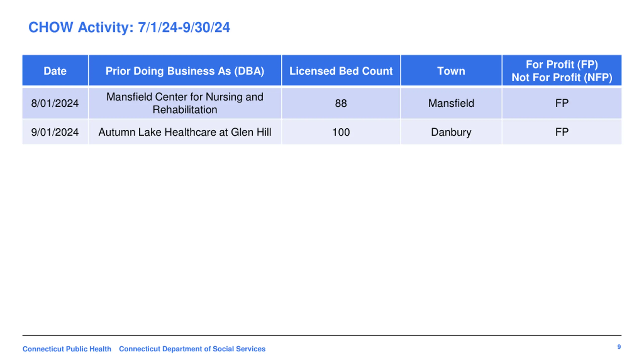Click the page number 9
This screenshot has width=644, height=362.
(x=619, y=347)
